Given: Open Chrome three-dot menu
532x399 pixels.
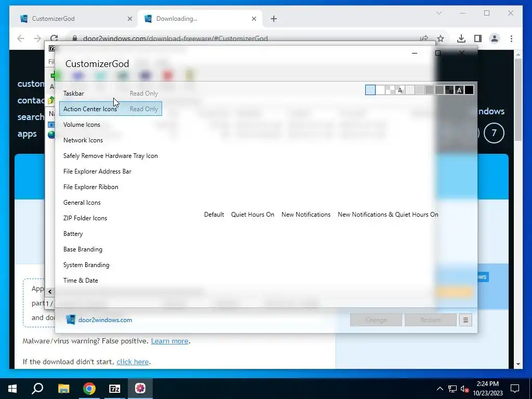Looking at the screenshot, I should (x=511, y=38).
